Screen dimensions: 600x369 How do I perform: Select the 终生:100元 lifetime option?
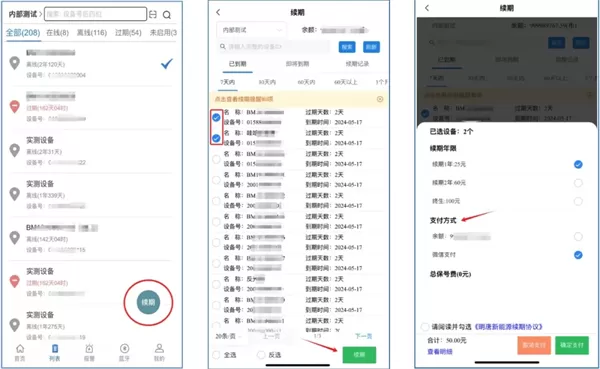(578, 201)
